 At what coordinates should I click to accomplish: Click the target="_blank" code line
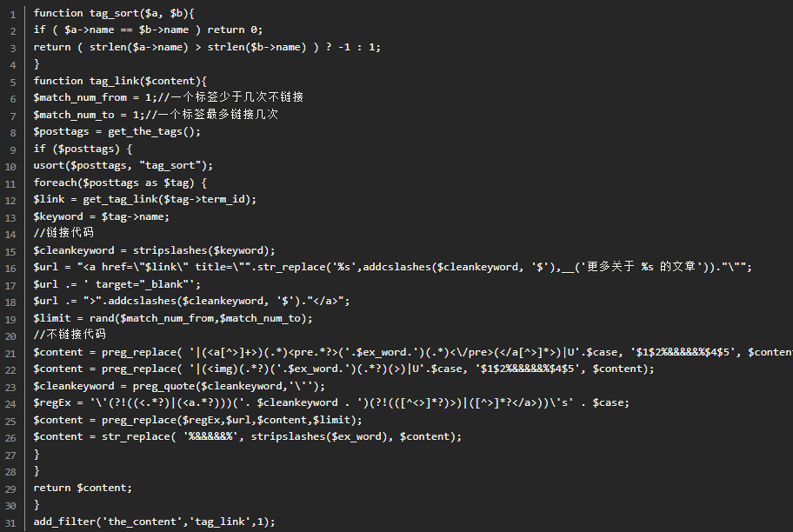point(117,284)
